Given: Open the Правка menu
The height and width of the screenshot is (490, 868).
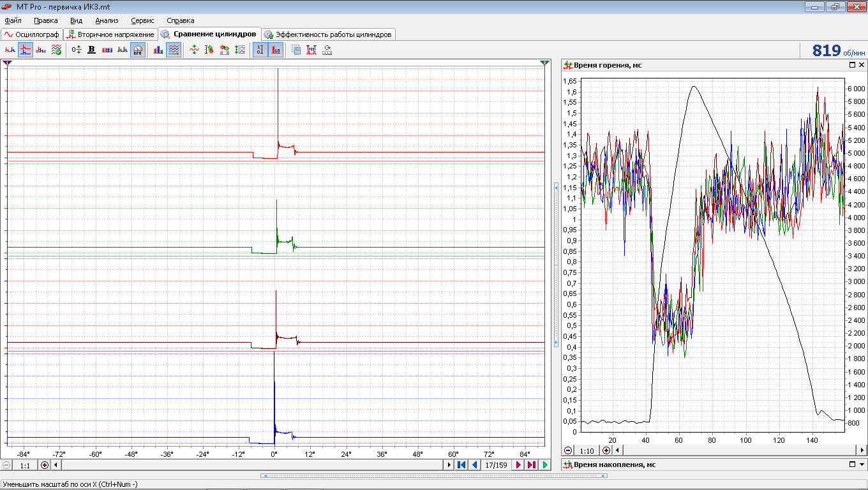Looking at the screenshot, I should point(46,20).
